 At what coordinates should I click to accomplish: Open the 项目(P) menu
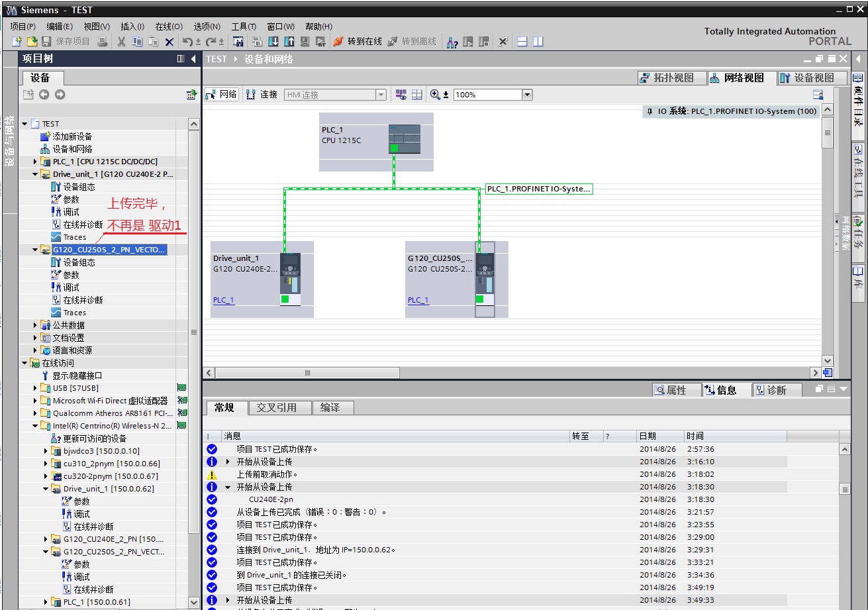tap(23, 26)
